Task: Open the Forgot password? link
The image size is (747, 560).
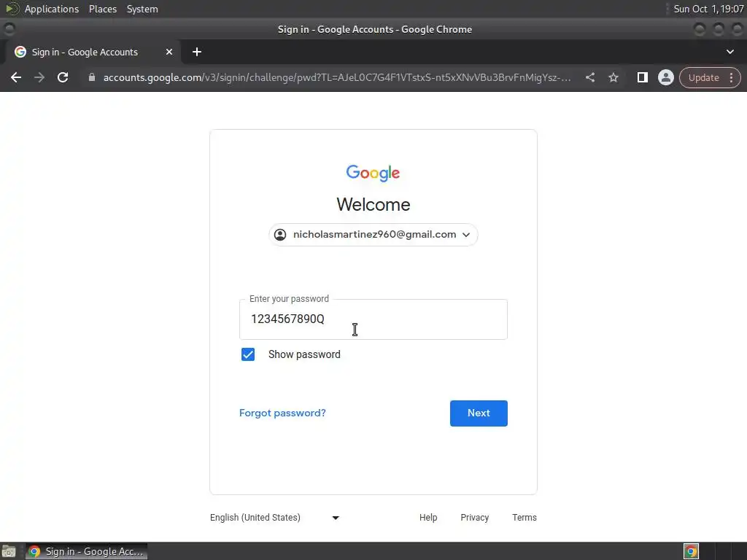Action: coord(282,413)
